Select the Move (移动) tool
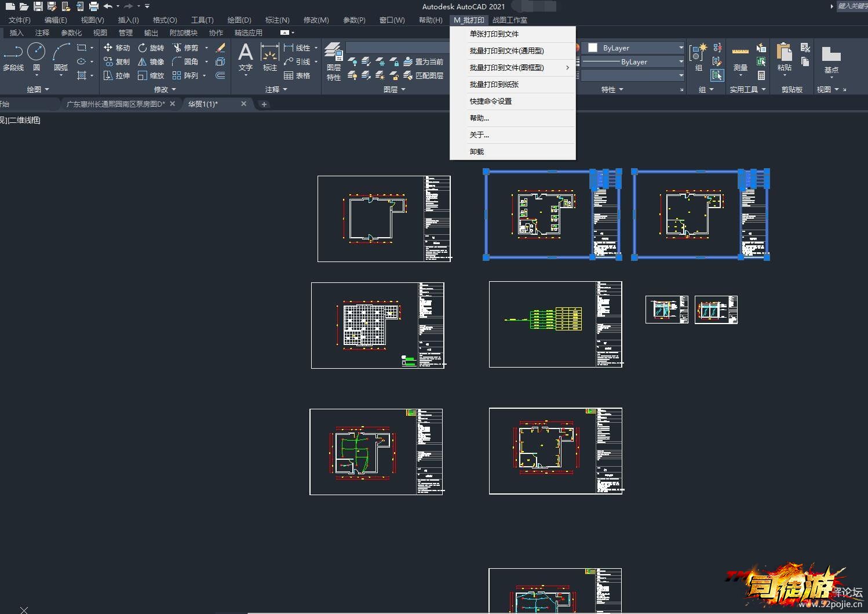This screenshot has height=614, width=868. click(x=116, y=48)
